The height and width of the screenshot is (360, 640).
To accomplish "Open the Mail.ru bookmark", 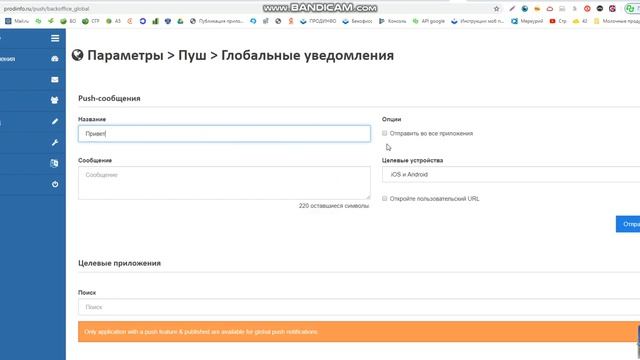I will click(17, 21).
